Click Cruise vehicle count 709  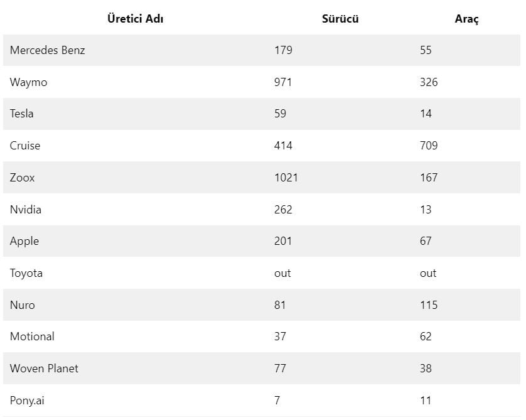(x=429, y=146)
